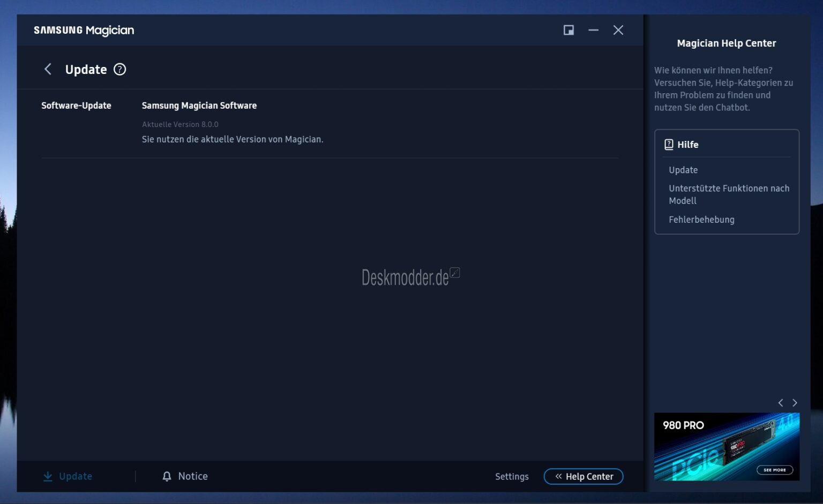Show next banner with the right chevron
The width and height of the screenshot is (823, 504).
pos(794,402)
